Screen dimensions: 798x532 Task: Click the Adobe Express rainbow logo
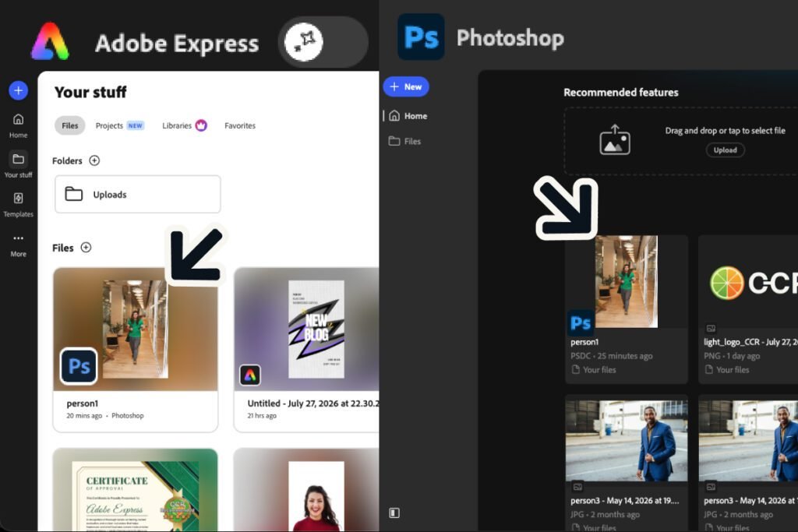pyautogui.click(x=49, y=42)
